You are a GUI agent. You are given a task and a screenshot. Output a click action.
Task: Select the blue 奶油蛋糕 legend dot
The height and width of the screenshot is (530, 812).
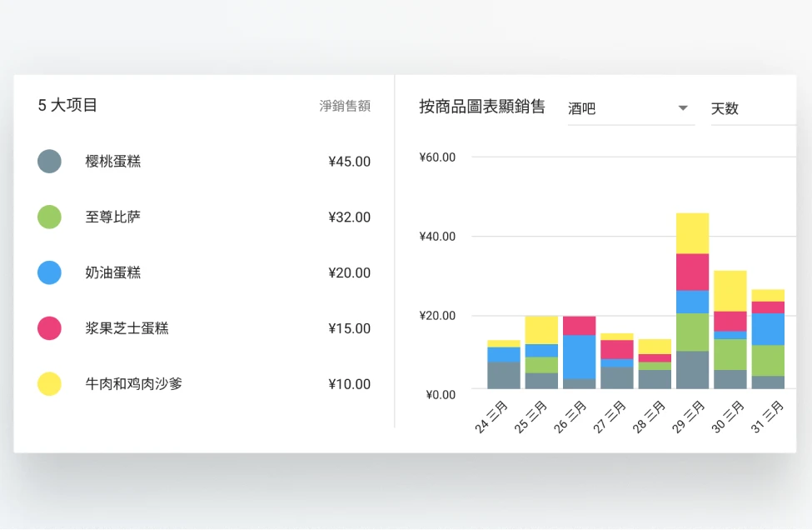(x=49, y=272)
